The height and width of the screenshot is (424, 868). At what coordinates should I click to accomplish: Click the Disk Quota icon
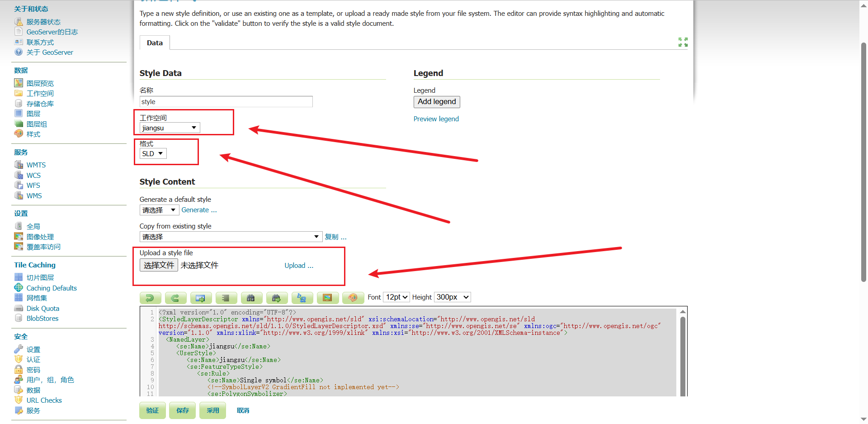[x=19, y=308]
